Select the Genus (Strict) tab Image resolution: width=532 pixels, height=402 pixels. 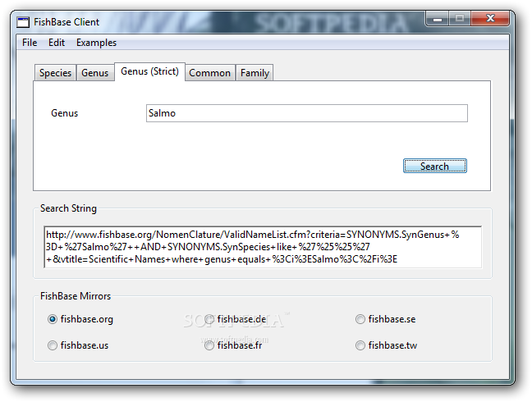pyautogui.click(x=149, y=71)
